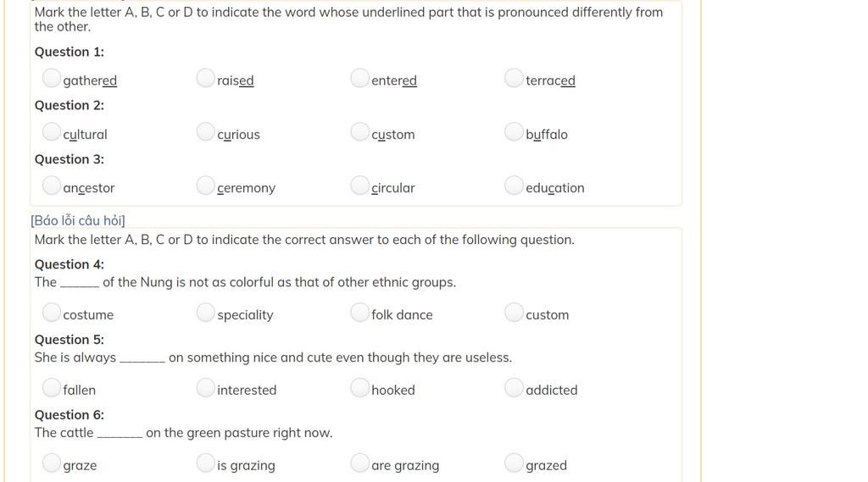Pick 'grazed' in Question 6
The image size is (868, 482).
point(514,463)
